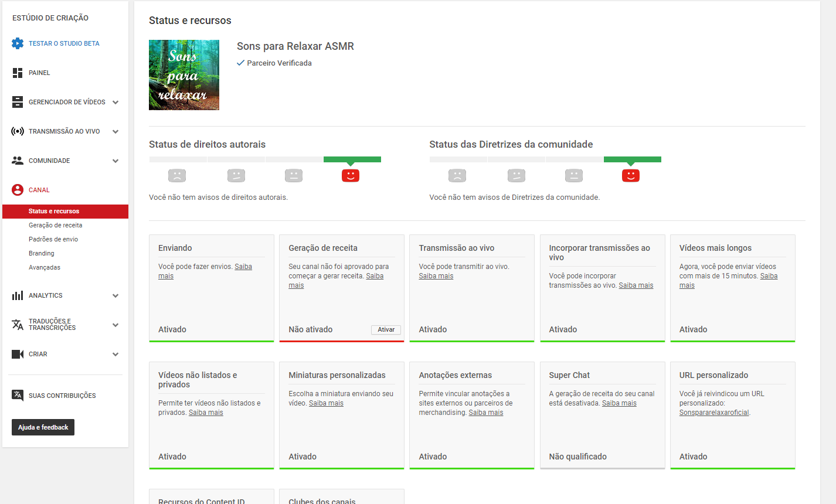The width and height of the screenshot is (836, 504).
Task: Click the Não qualificado status in Super Chat
Action: (x=577, y=457)
